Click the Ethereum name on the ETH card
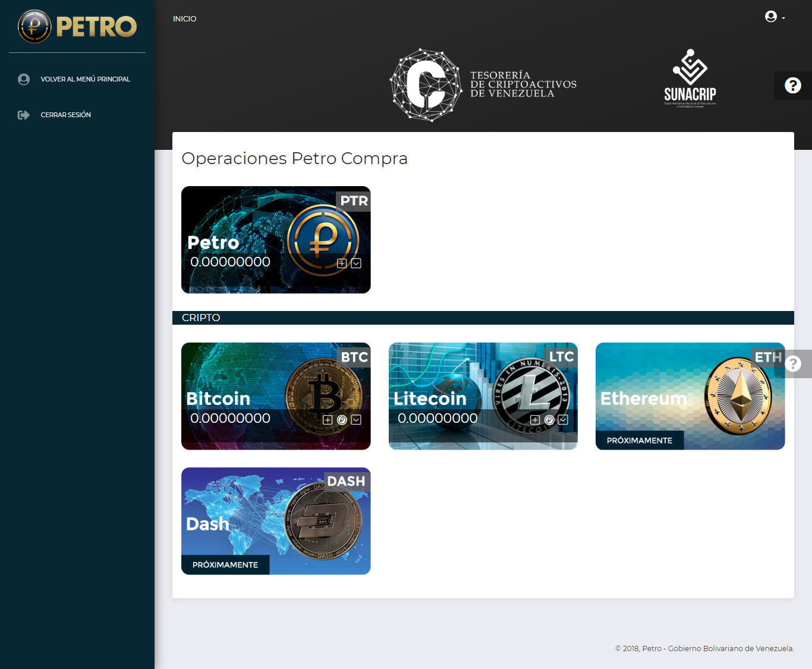812x669 pixels. (644, 399)
